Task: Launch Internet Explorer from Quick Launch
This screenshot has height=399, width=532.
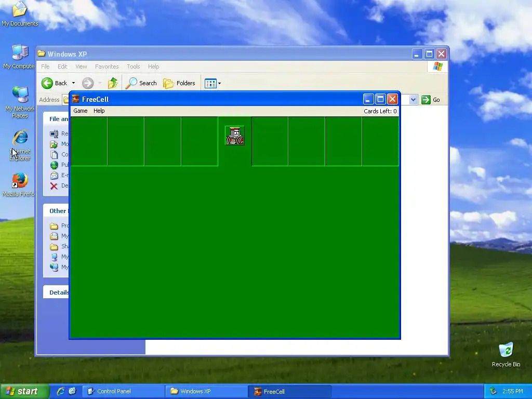Action: [x=61, y=391]
